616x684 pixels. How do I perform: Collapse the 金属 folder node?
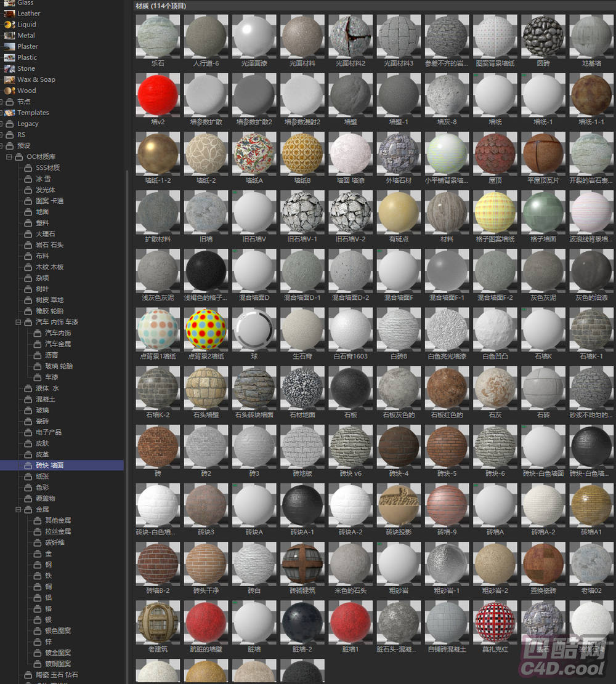click(x=18, y=510)
